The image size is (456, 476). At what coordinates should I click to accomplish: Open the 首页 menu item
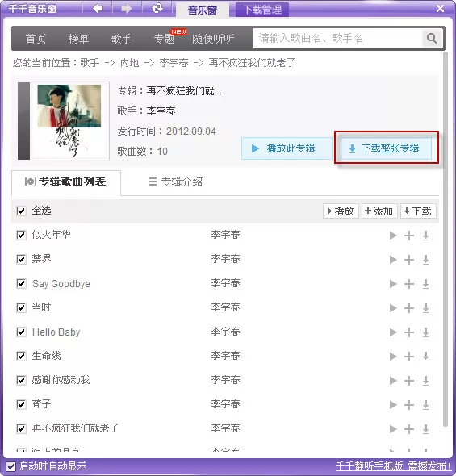[x=36, y=39]
